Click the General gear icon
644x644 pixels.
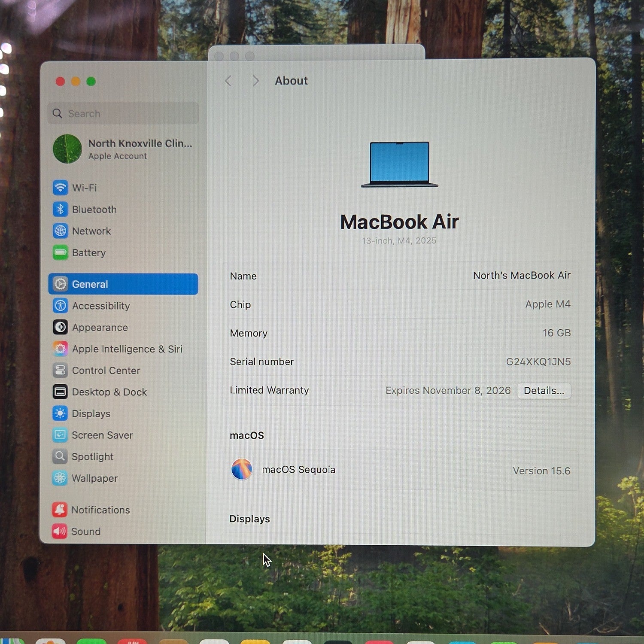pos(61,284)
